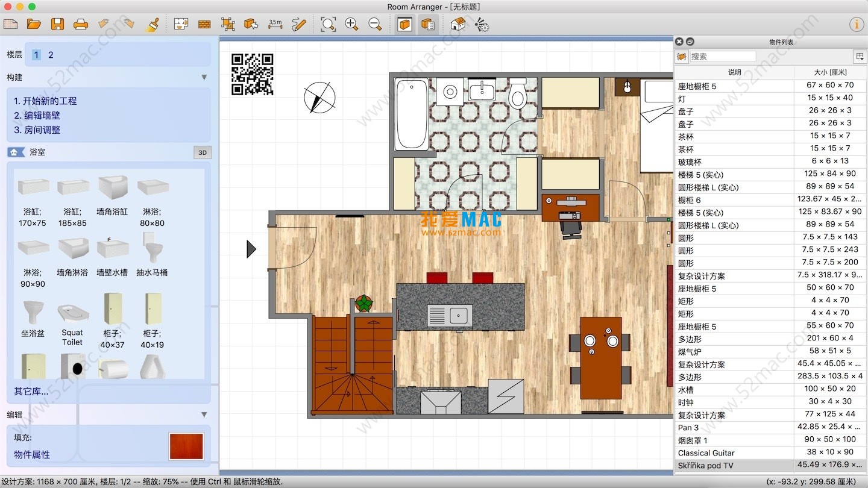Click the house 3D view icon

(x=458, y=24)
